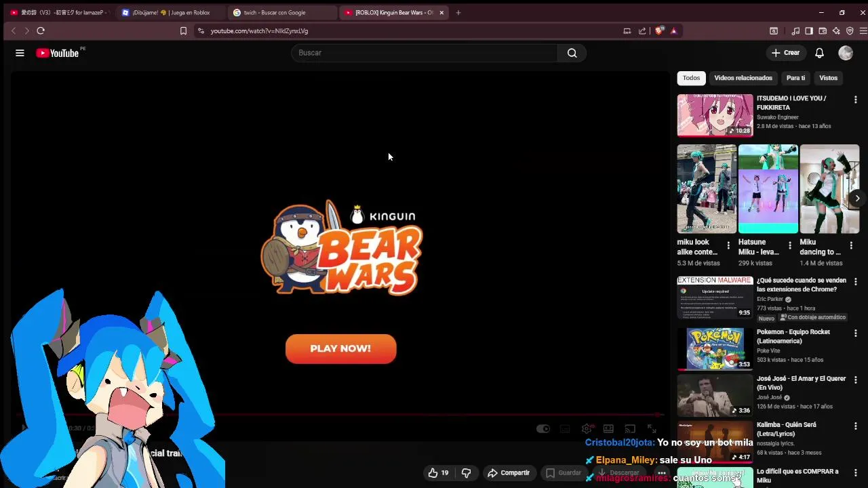Switch to the 'Dibújame! Juega en Roblox' tab
868x488 pixels.
tap(170, 12)
